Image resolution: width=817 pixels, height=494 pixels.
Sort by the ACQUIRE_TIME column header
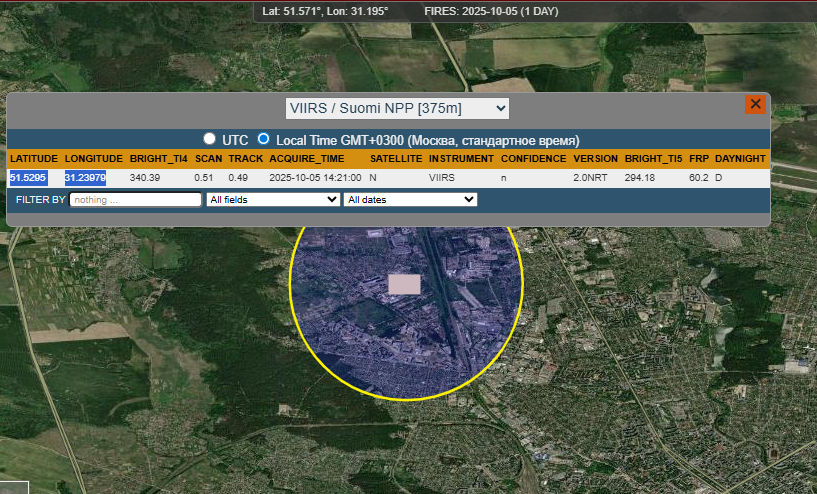tap(307, 159)
